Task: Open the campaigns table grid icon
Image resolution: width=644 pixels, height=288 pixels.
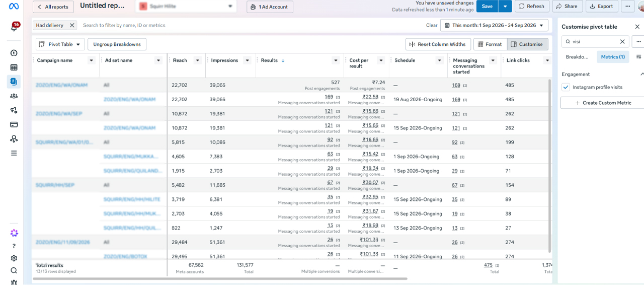Action: 14,67
